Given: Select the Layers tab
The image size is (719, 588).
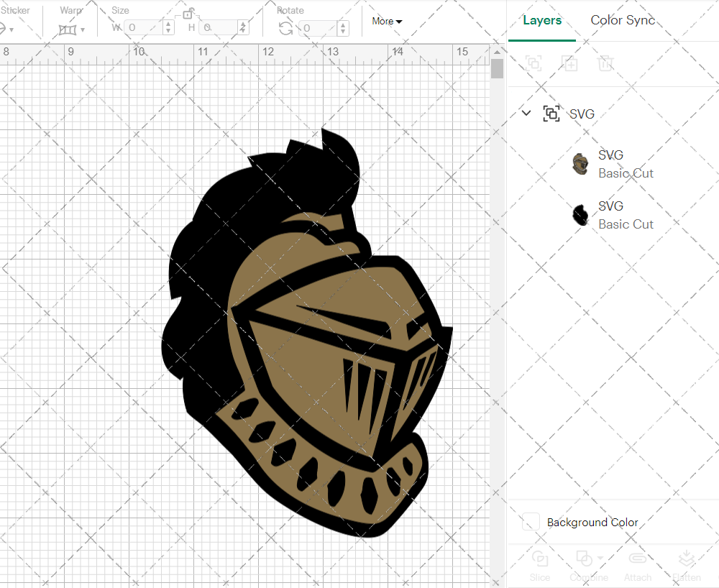Looking at the screenshot, I should [542, 20].
